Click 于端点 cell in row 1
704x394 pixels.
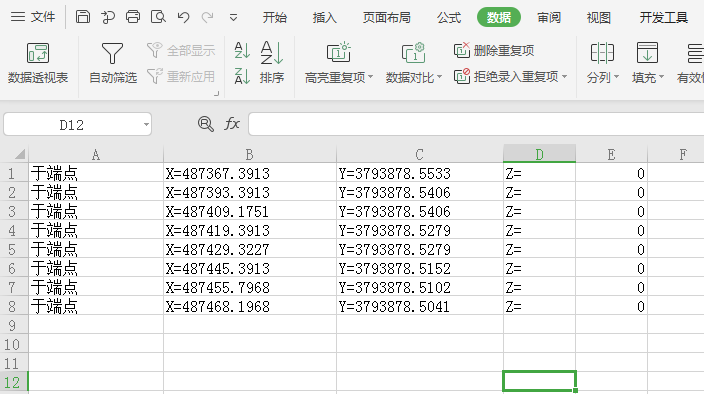coord(96,173)
